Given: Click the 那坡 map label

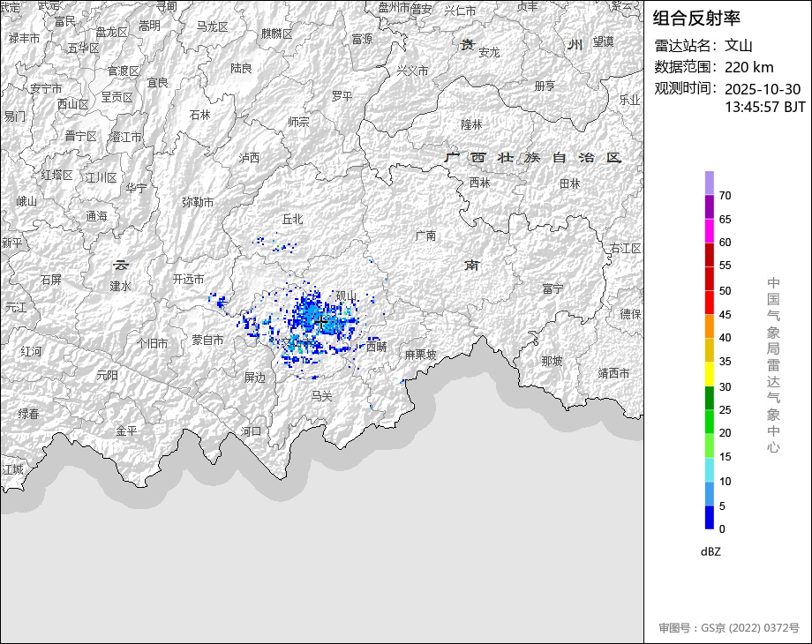Looking at the screenshot, I should pyautogui.click(x=552, y=361).
